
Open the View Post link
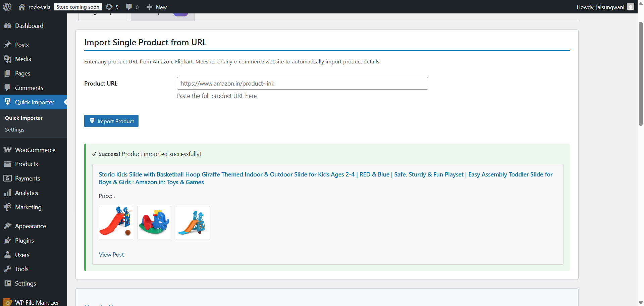[111, 255]
